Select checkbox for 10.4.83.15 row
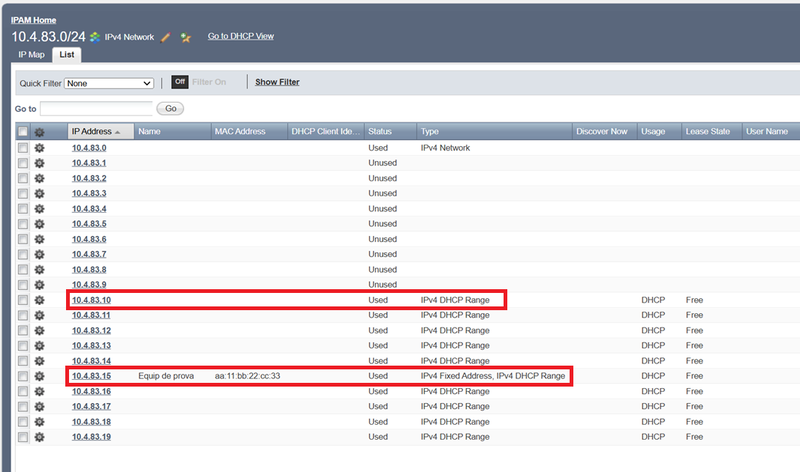 pyautogui.click(x=22, y=376)
